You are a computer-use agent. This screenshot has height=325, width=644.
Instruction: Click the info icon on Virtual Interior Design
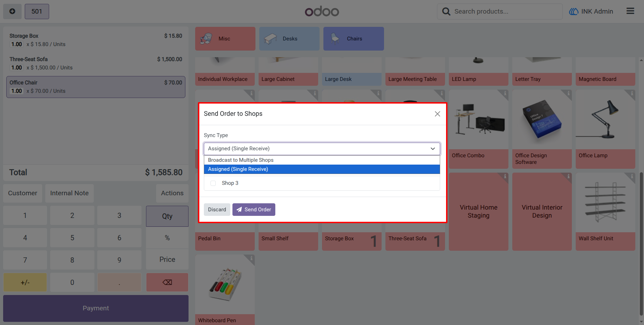click(x=568, y=176)
